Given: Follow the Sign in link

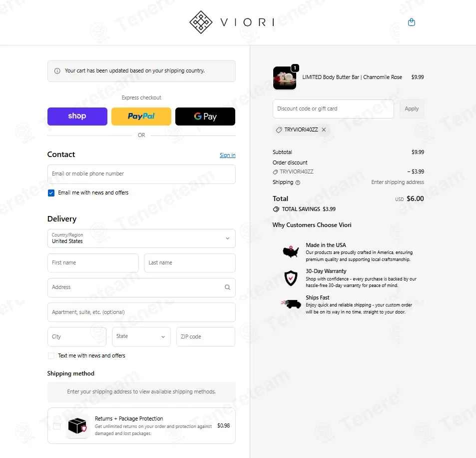Looking at the screenshot, I should tap(227, 155).
